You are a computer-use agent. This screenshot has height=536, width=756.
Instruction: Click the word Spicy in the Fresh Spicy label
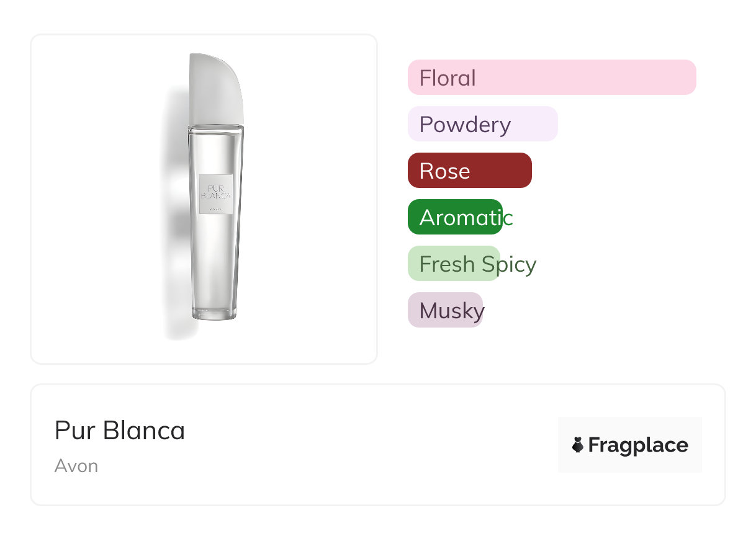[509, 264]
